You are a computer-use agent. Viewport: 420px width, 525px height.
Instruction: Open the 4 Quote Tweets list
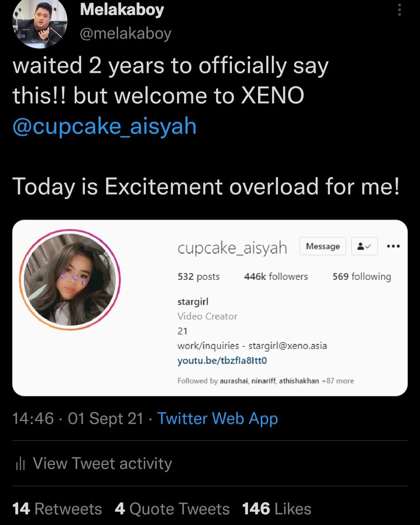pyautogui.click(x=172, y=509)
